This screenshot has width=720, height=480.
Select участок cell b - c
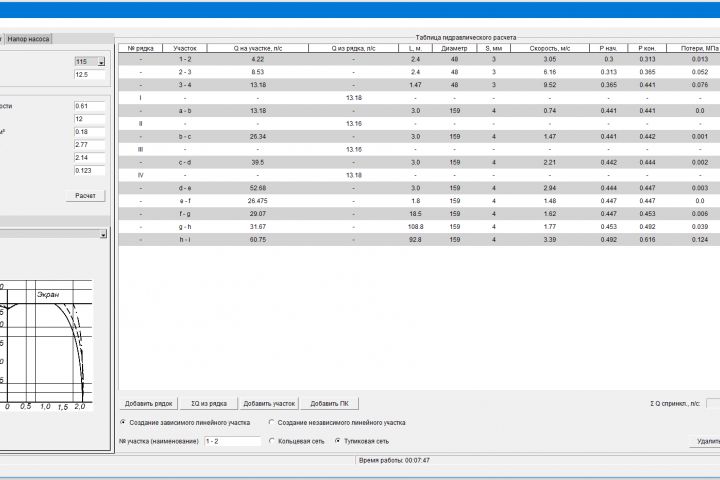click(x=185, y=136)
